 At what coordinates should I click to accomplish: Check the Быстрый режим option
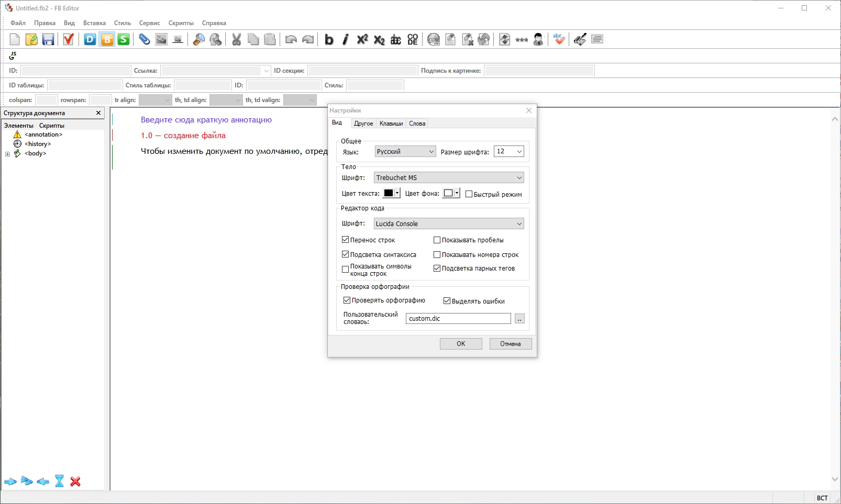tap(469, 194)
